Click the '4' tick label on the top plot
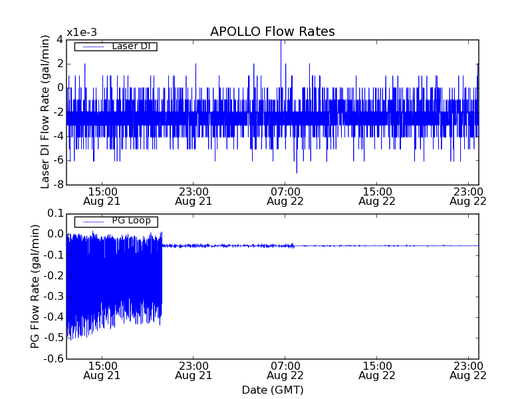 point(60,40)
